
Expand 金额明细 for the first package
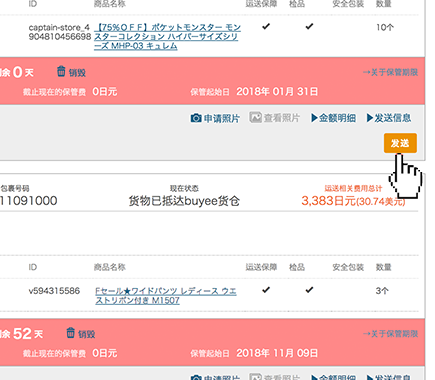(x=333, y=118)
